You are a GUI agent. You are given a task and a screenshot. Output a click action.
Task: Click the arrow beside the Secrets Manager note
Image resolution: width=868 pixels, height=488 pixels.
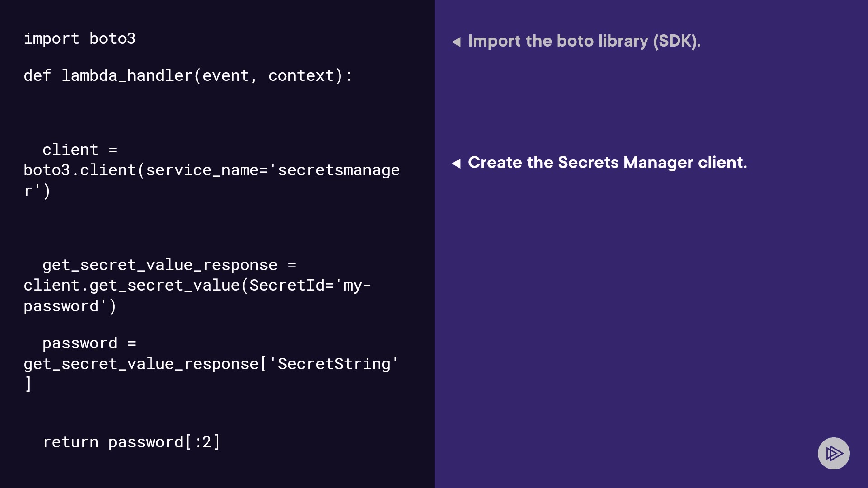(456, 163)
